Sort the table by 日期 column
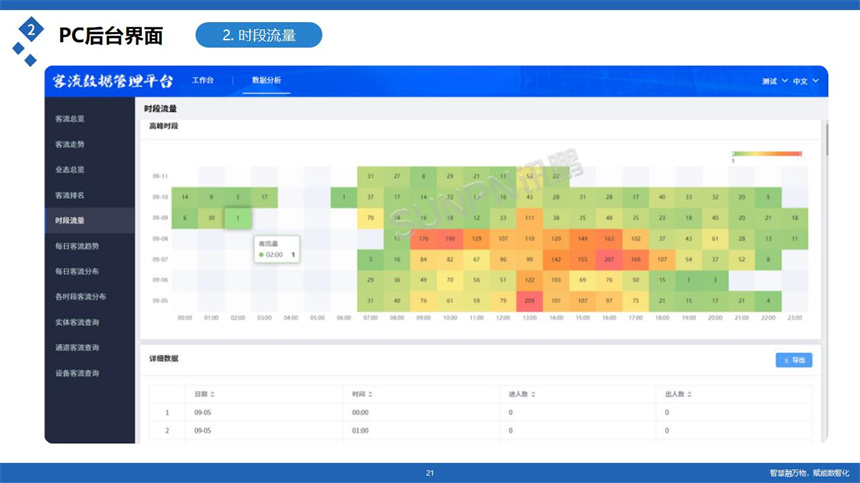860x483 pixels. (204, 394)
